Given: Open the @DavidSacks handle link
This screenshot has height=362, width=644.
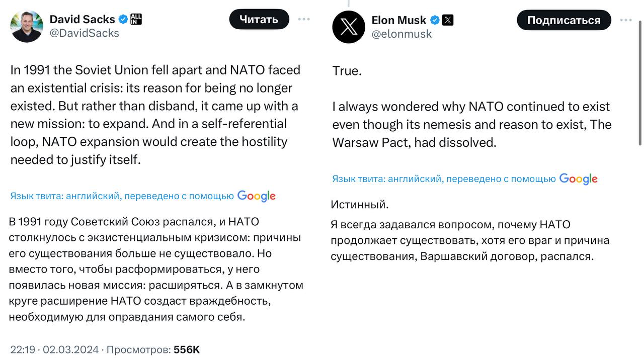Looking at the screenshot, I should 85,33.
